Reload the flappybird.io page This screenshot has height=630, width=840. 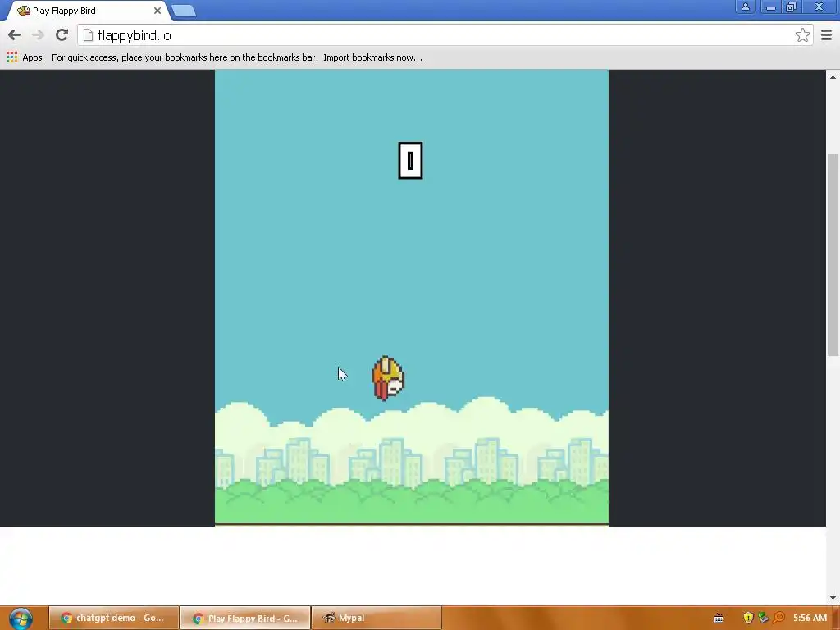[x=62, y=35]
